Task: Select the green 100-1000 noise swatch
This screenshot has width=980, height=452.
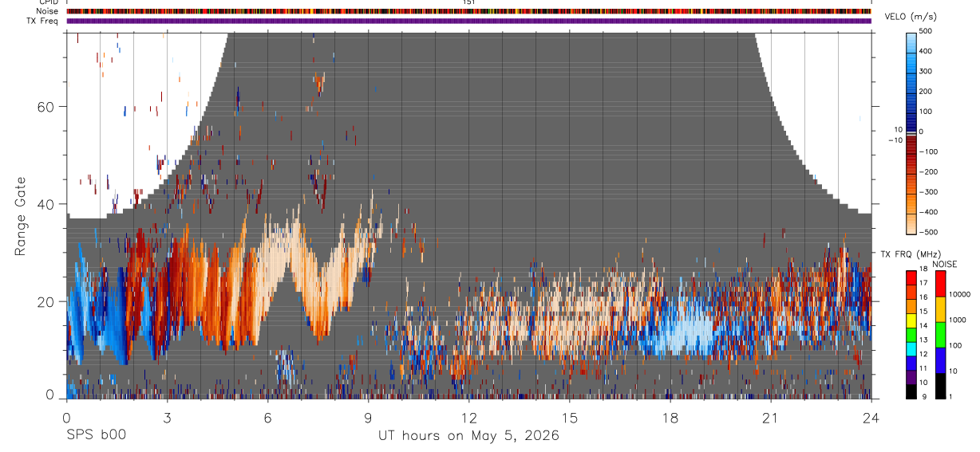Action: tap(940, 335)
